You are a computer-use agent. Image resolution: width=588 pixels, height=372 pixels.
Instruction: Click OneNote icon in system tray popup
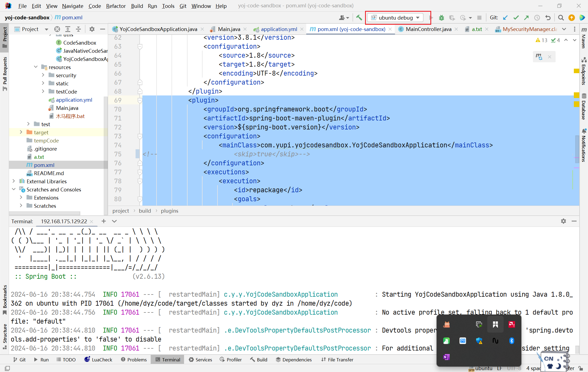(446, 357)
